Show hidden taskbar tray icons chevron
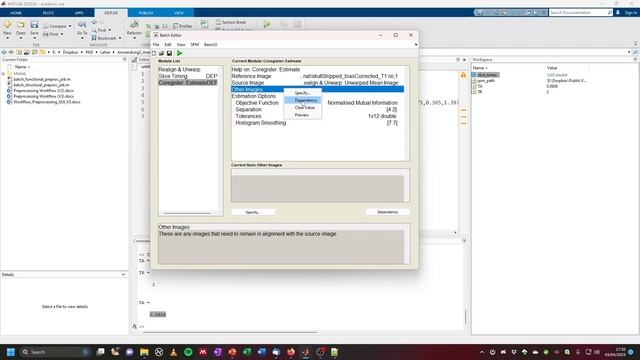Screen dimensions: 640x360 pyautogui.click(x=482, y=352)
